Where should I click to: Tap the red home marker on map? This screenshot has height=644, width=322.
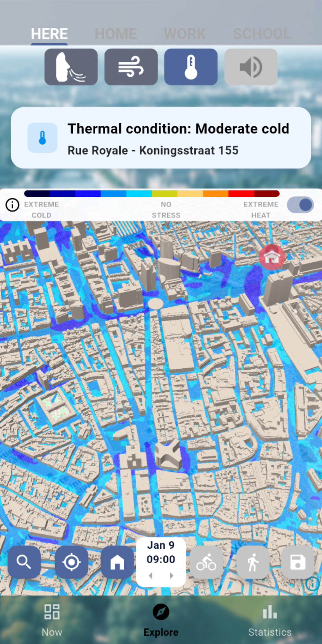[272, 257]
